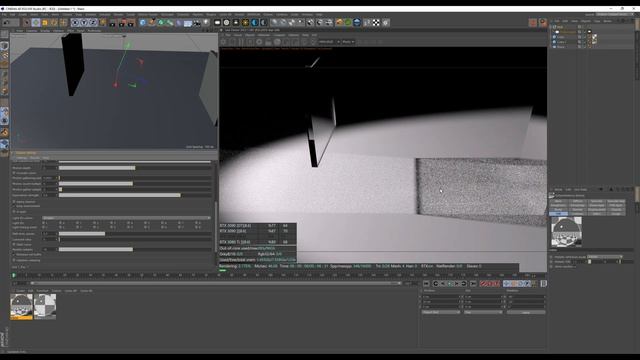Click the green Subdivision generator icon

pos(161,22)
